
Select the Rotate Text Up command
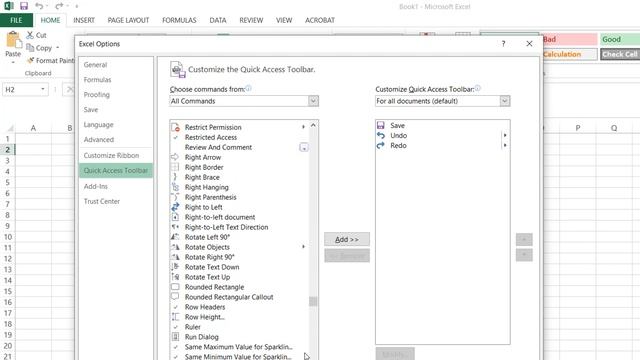[239, 277]
